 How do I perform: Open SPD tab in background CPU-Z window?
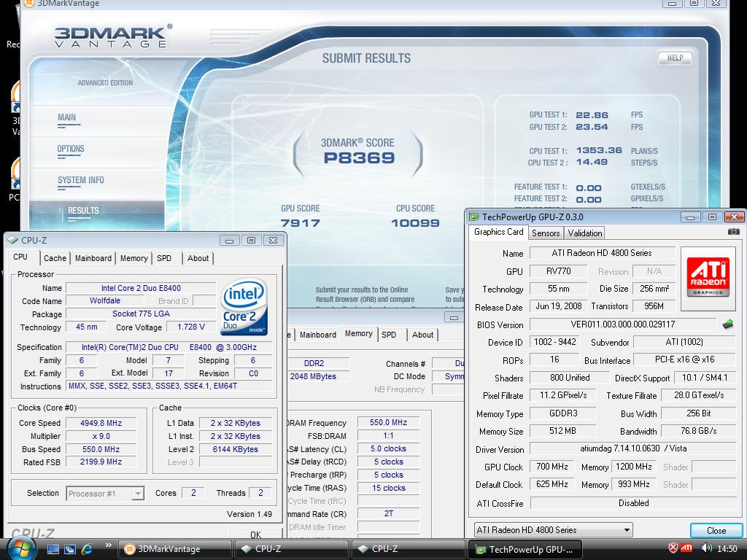[x=389, y=335]
